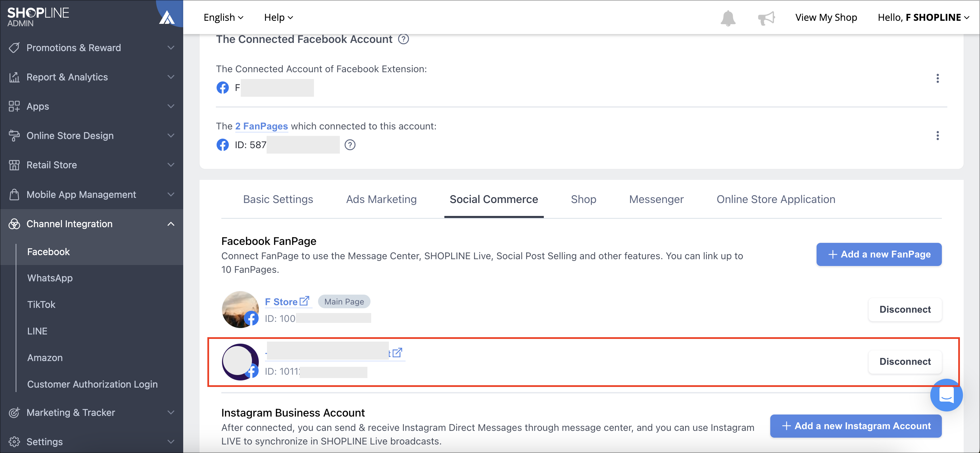980x453 pixels.
Task: Click the Marketing & Tracker target icon
Action: coord(14,413)
